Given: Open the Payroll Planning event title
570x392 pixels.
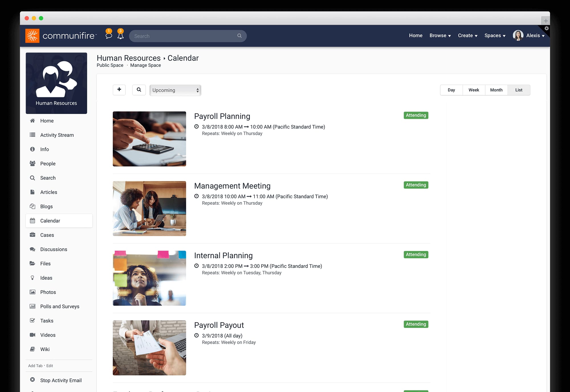Looking at the screenshot, I should pyautogui.click(x=222, y=116).
